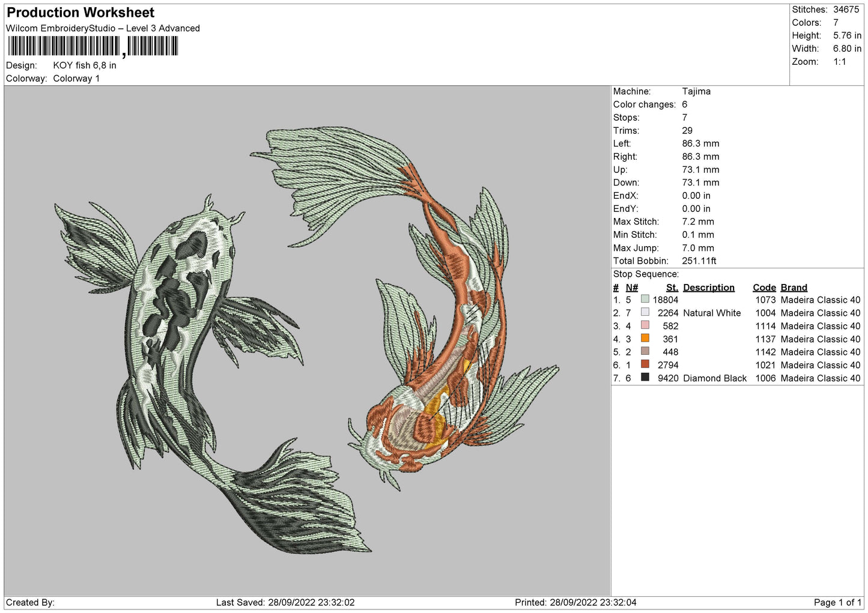Viewport: 868px width, 613px height.
Task: Click the Total Bobbin value 251.11ft
Action: pyautogui.click(x=699, y=261)
